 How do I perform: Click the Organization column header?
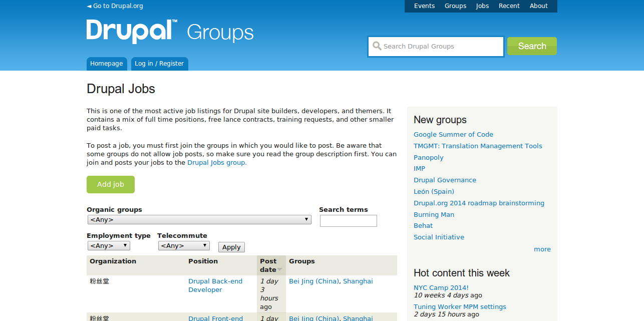(x=113, y=261)
